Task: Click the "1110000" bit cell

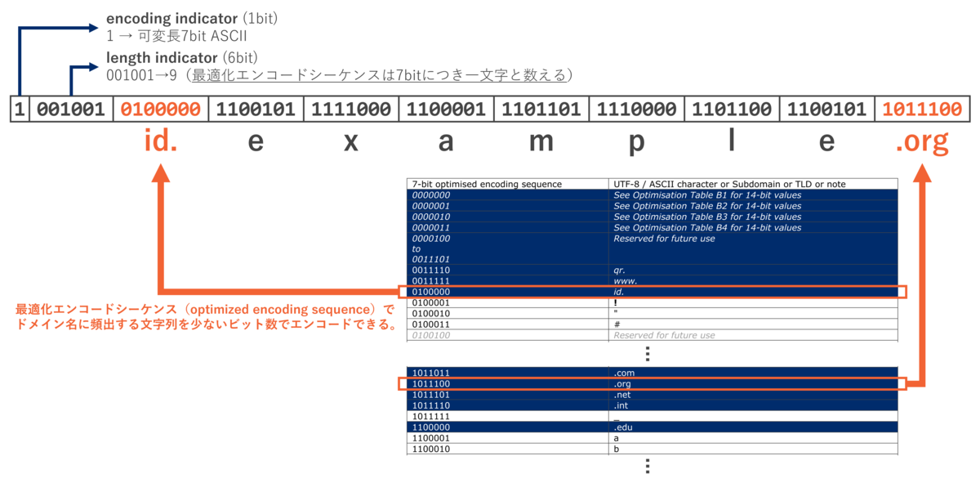Action: [636, 110]
